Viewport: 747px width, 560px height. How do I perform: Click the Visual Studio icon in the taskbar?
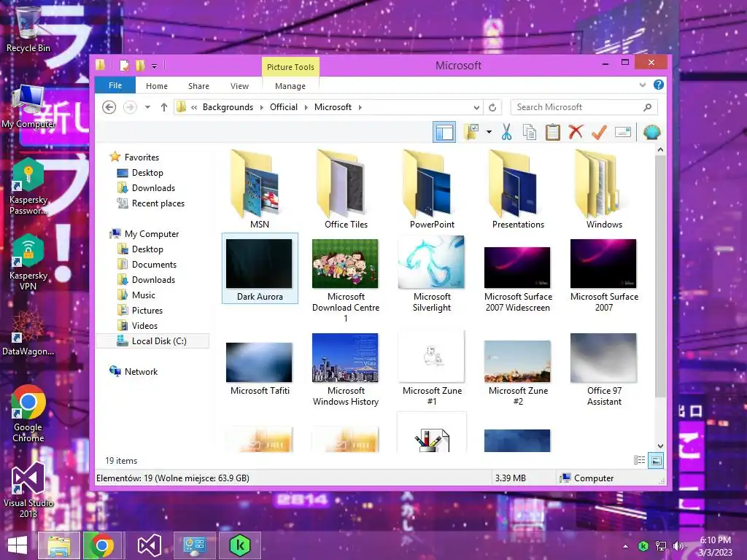pyautogui.click(x=149, y=545)
